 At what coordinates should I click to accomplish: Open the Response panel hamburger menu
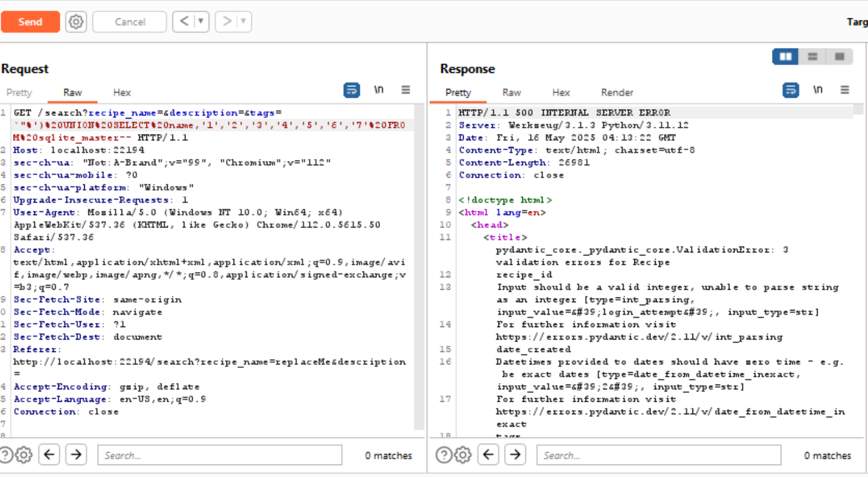[x=845, y=90]
